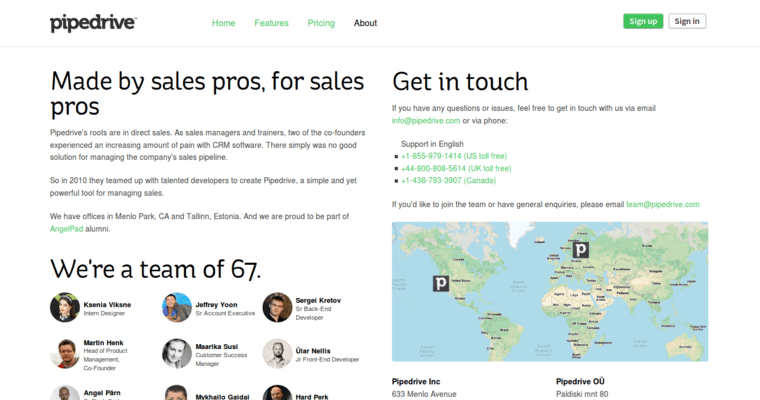
Task: Click the Pipedrive map marker over Europe
Action: point(580,250)
